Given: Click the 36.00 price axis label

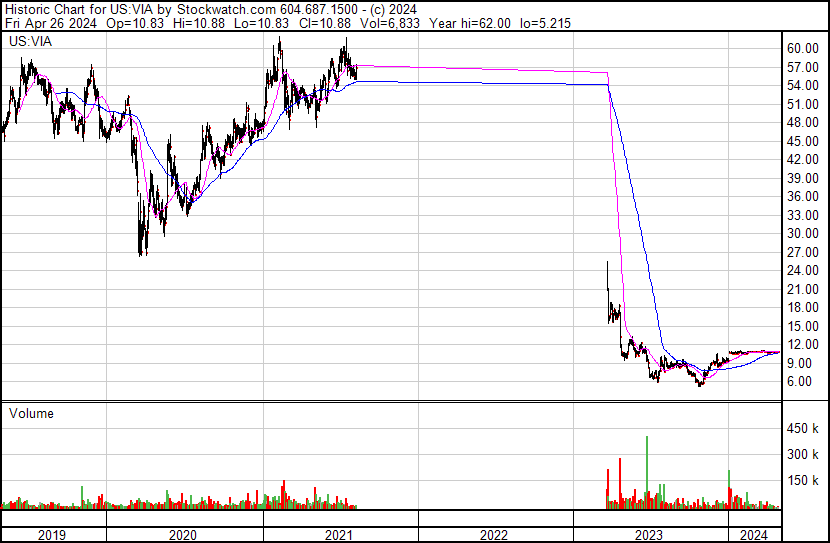Looking at the screenshot, I should [x=803, y=196].
